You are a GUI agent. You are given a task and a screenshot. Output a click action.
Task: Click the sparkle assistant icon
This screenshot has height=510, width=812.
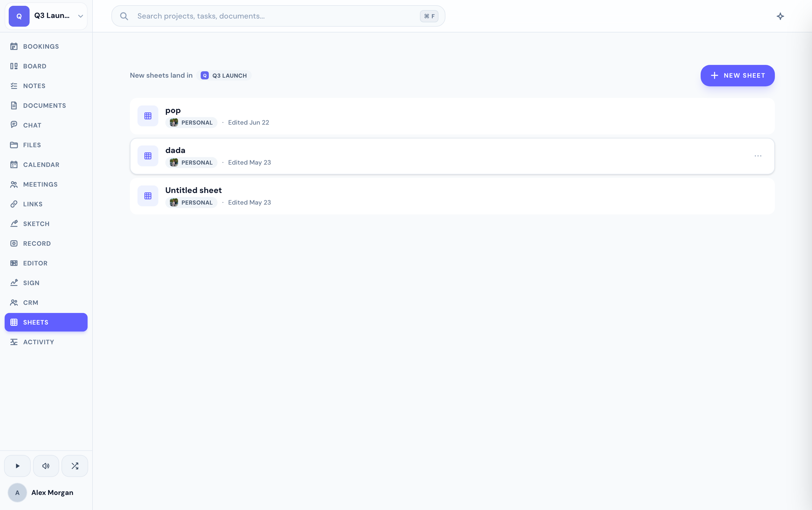pyautogui.click(x=780, y=16)
